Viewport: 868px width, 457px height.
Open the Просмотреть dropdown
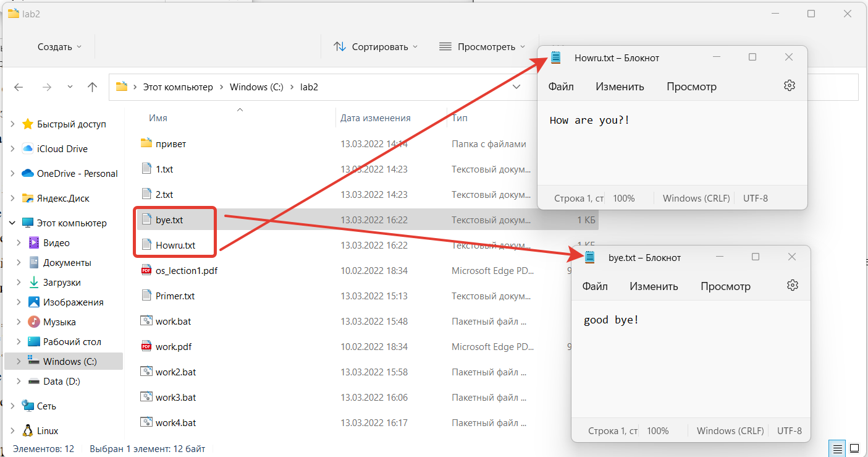(482, 46)
